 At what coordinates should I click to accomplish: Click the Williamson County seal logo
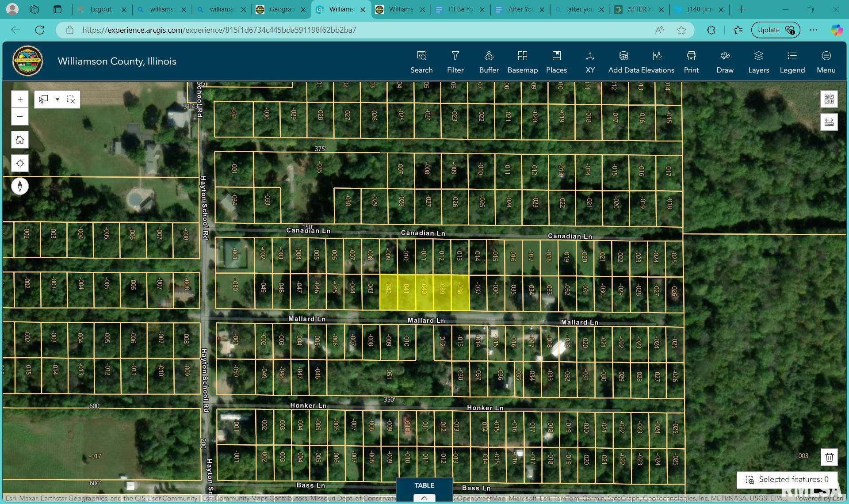[x=27, y=61]
